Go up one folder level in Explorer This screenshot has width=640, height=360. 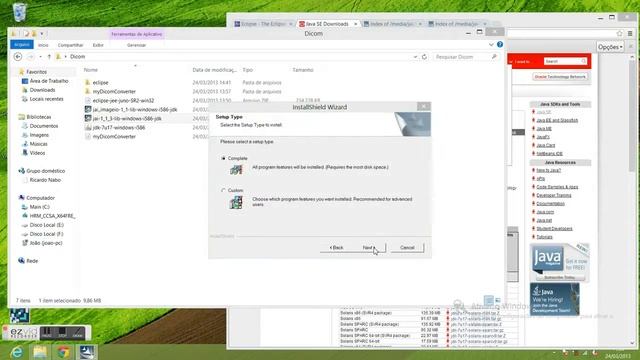pos(49,57)
